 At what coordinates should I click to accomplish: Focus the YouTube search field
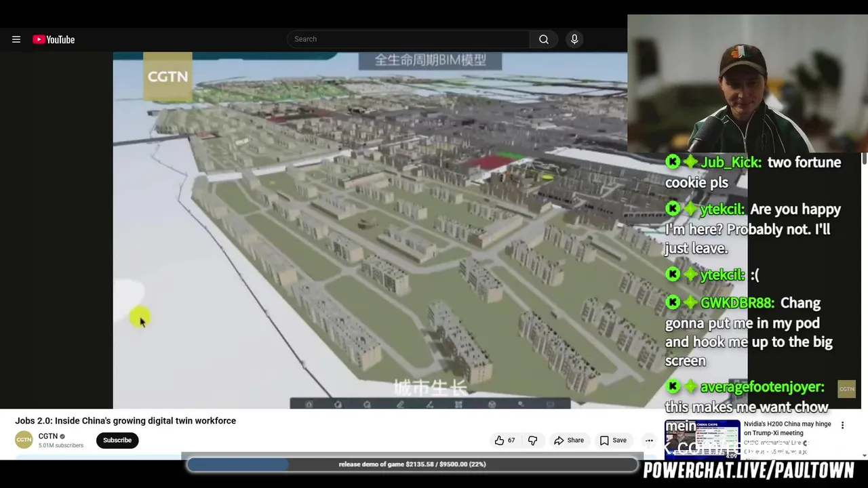click(408, 39)
